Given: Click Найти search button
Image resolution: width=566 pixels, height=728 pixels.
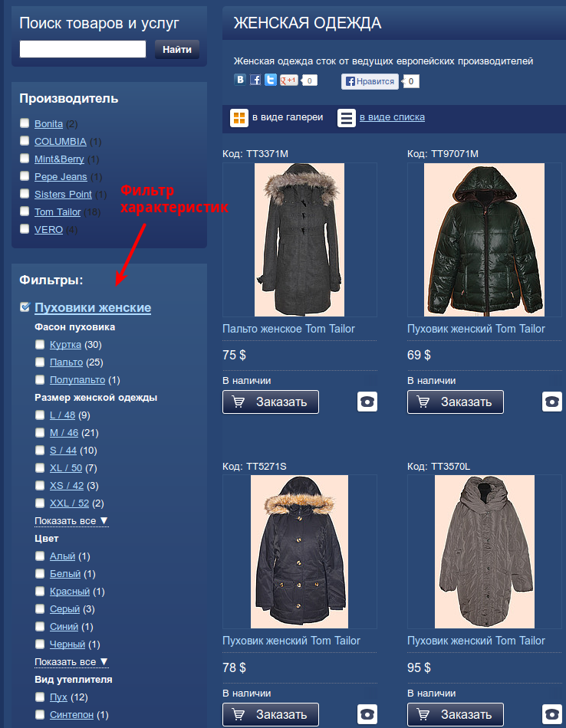Looking at the screenshot, I should pyautogui.click(x=177, y=49).
